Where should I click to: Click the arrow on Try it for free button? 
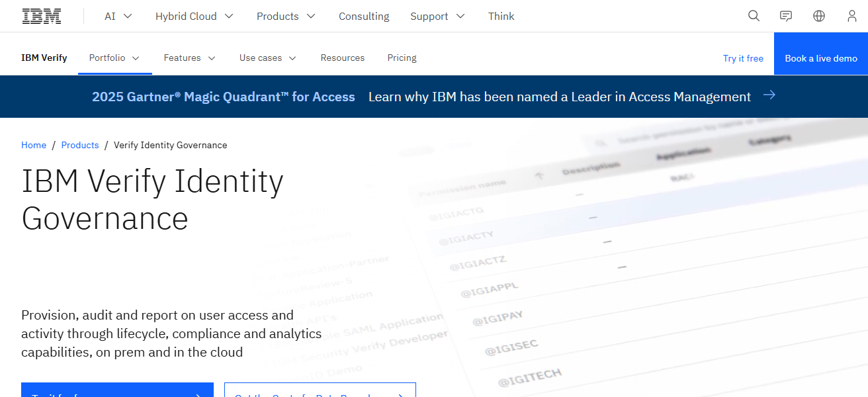pos(198,394)
